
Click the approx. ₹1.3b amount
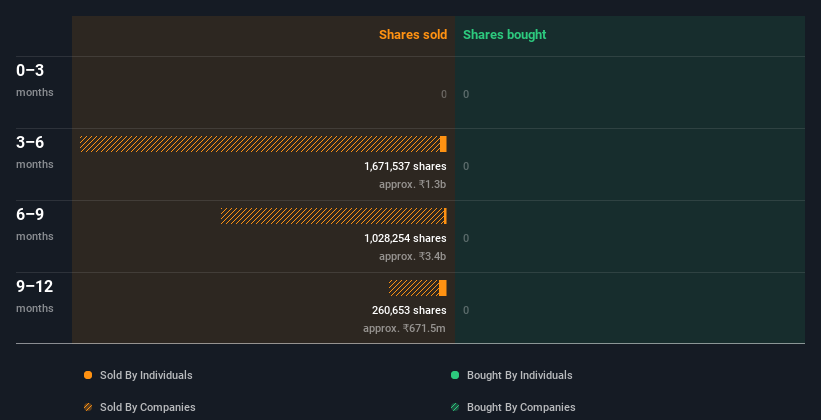(x=413, y=184)
